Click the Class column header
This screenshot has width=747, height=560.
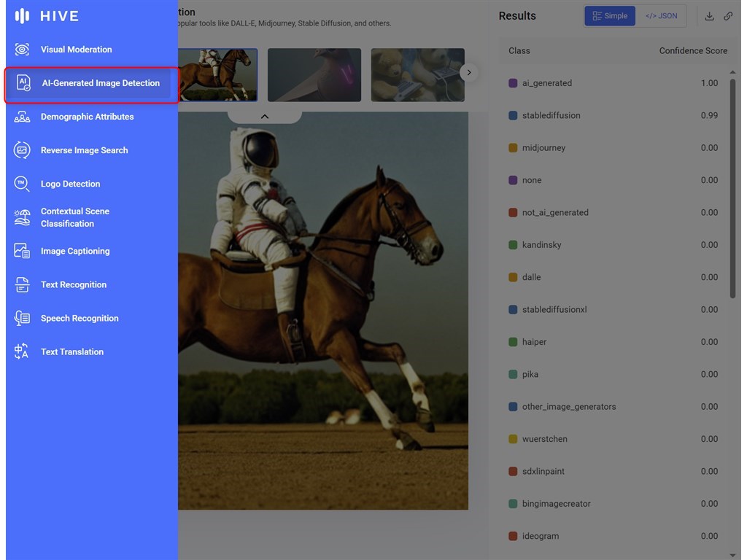pos(519,51)
